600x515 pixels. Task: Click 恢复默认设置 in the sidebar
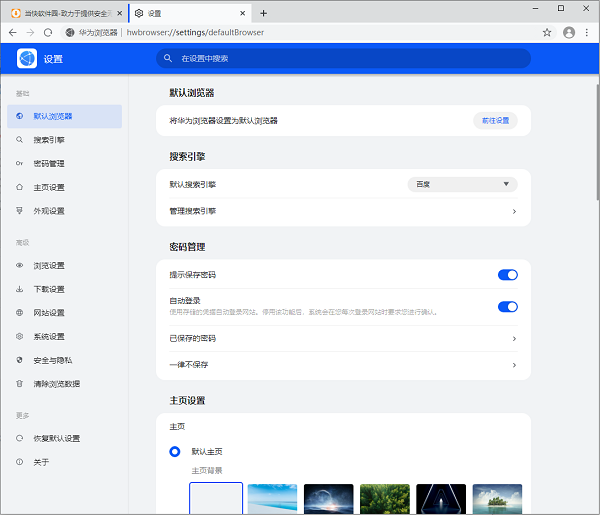pos(56,438)
